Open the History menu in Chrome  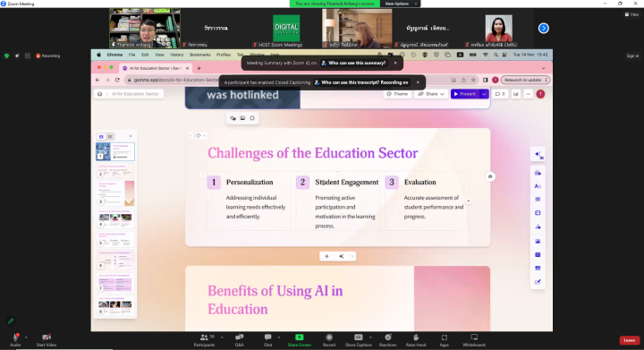point(176,55)
